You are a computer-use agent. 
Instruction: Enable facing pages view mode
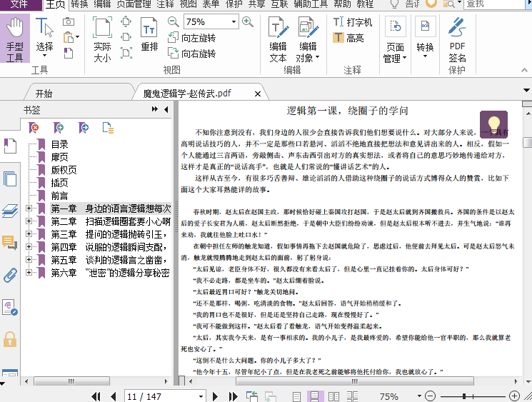click(334, 396)
